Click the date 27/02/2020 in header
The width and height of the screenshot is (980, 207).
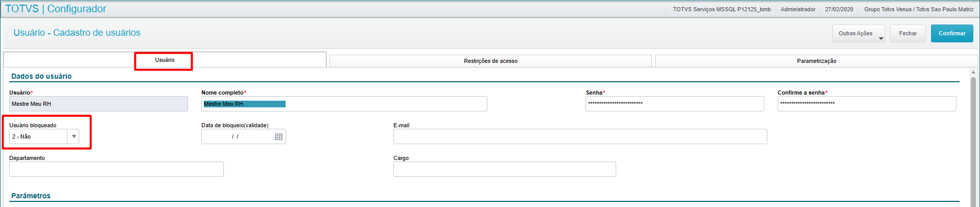pyautogui.click(x=839, y=9)
